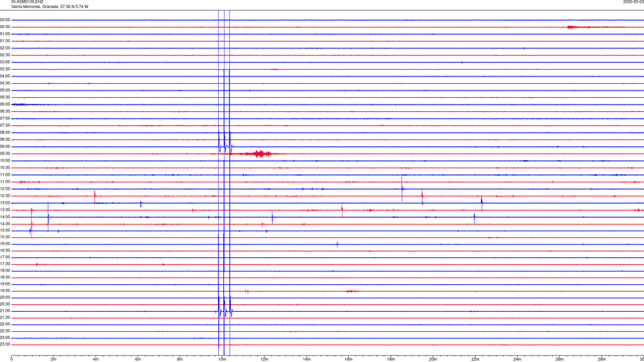The height and width of the screenshot is (362, 644).
Task: Click the 20m x-axis tick label
Action: [x=433, y=359]
